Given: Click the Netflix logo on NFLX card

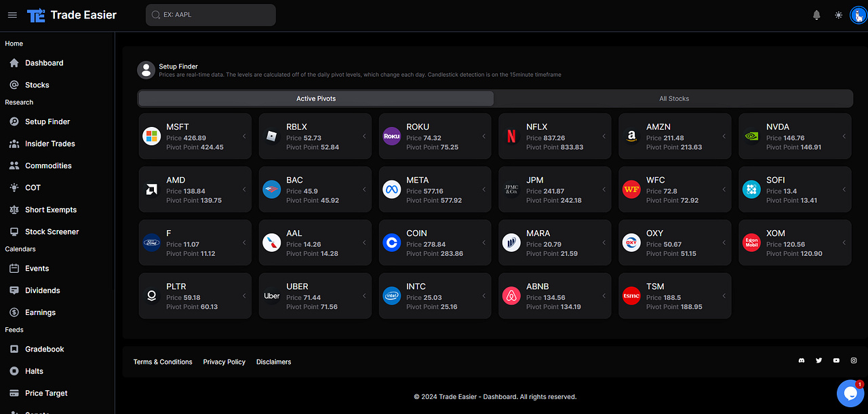Looking at the screenshot, I should click(x=511, y=136).
